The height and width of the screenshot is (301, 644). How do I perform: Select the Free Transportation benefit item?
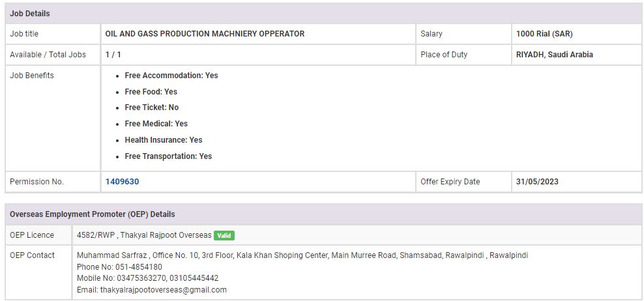(168, 156)
